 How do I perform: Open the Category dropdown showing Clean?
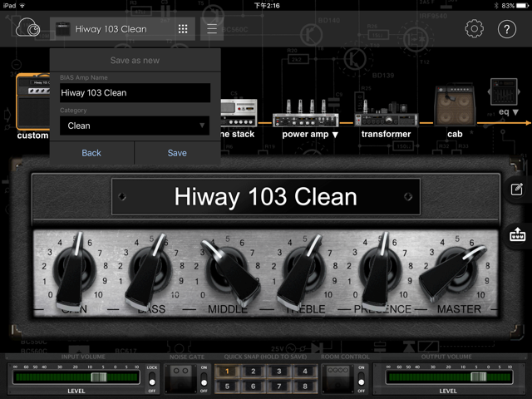coord(135,126)
